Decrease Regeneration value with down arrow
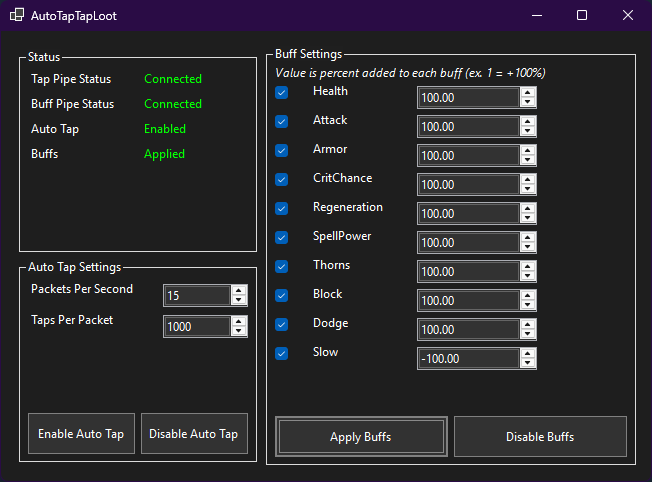Image resolution: width=652 pixels, height=482 pixels. click(x=528, y=218)
